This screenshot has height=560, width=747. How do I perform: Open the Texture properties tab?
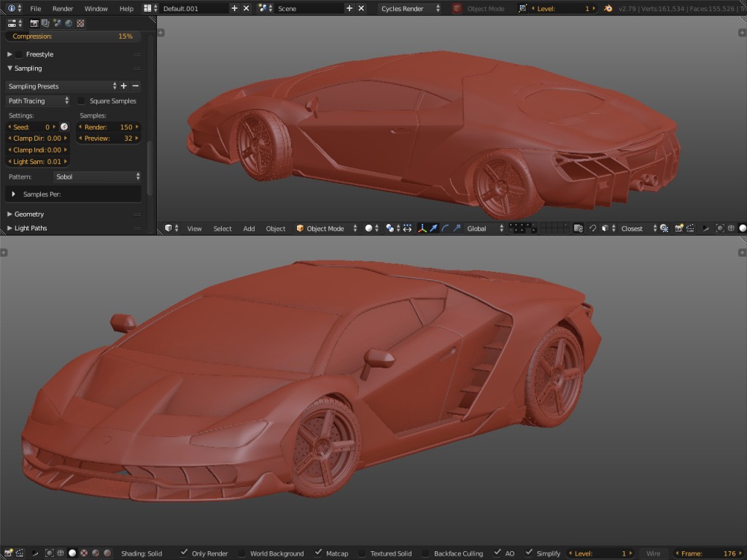point(80,23)
